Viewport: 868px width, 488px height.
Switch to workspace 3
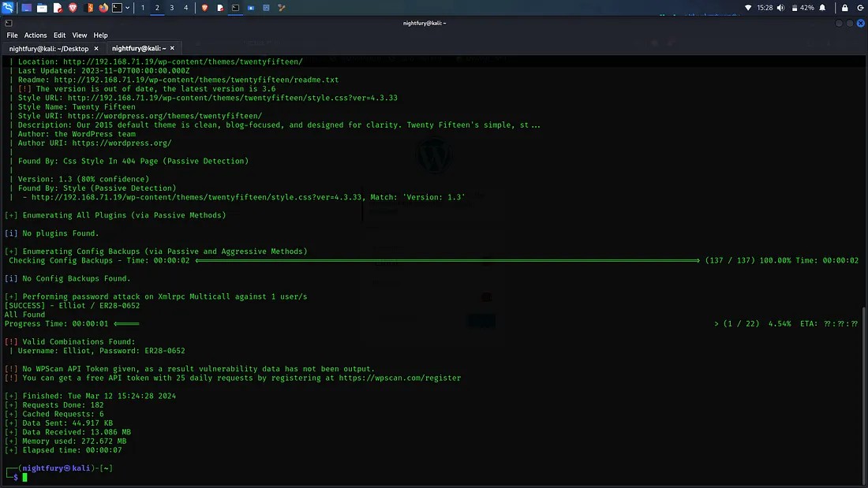point(171,7)
